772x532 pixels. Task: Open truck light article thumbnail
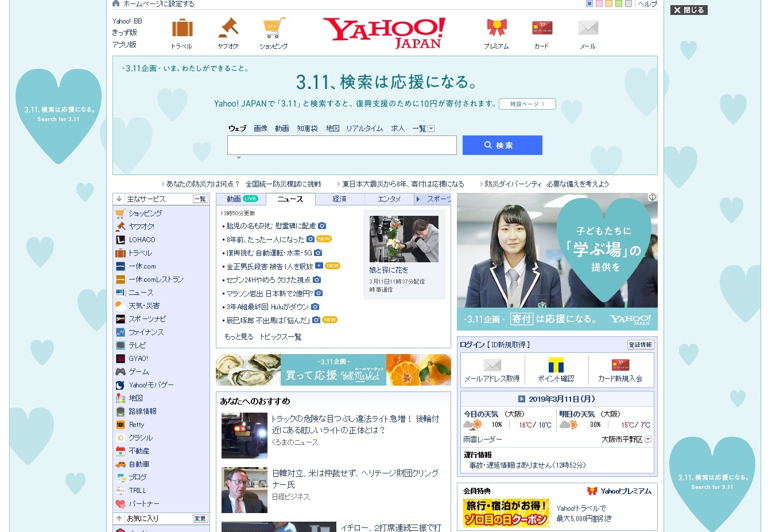tap(245, 436)
